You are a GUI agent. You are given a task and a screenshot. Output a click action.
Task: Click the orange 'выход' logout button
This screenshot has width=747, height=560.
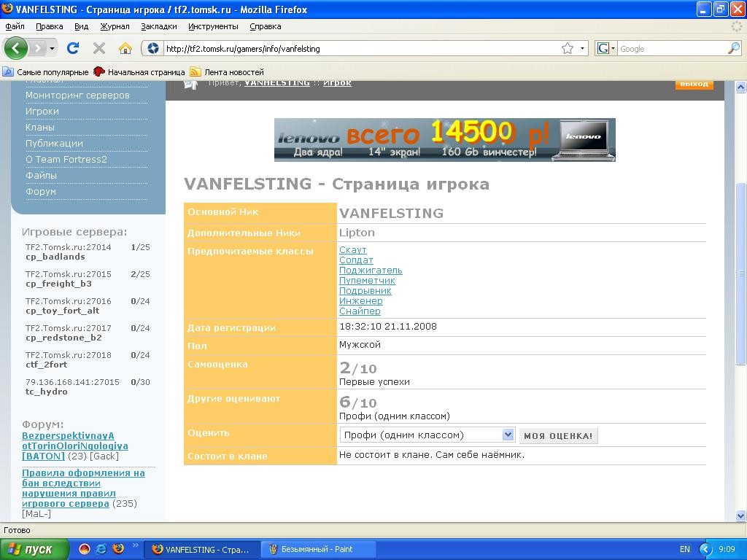coord(693,84)
